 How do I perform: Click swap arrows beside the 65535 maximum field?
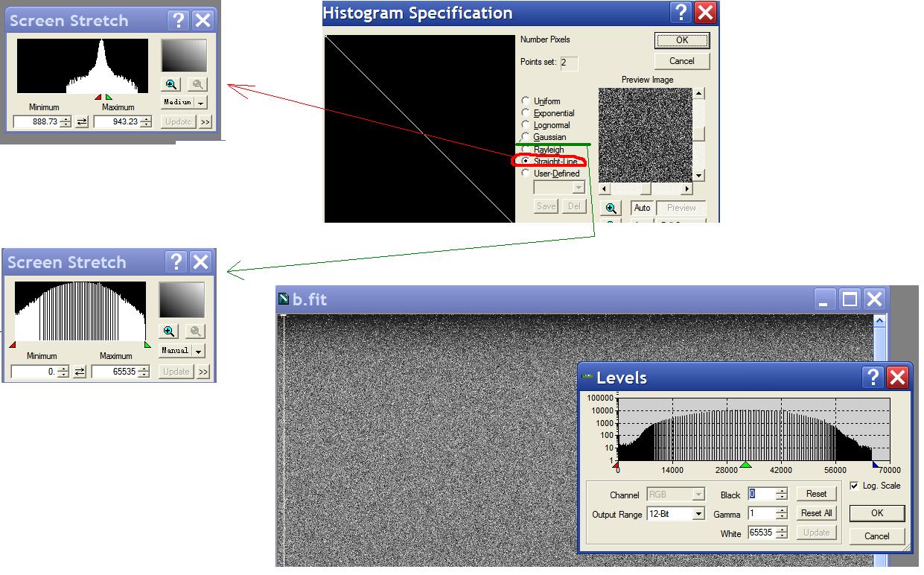coord(80,372)
